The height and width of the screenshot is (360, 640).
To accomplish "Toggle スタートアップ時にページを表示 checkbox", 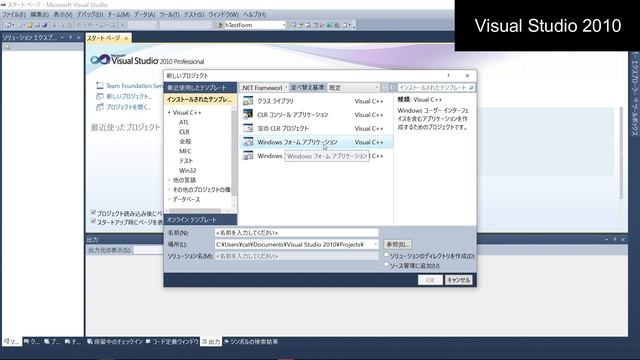I will pyautogui.click(x=93, y=221).
